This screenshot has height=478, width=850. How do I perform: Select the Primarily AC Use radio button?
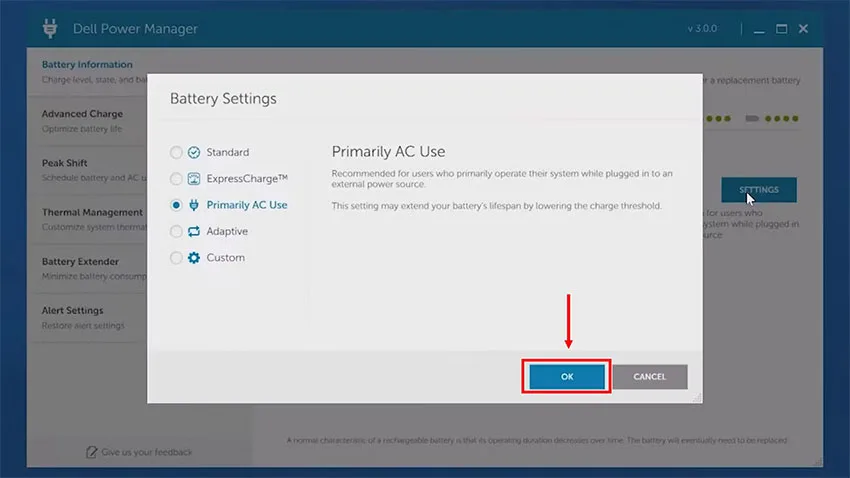pyautogui.click(x=176, y=205)
